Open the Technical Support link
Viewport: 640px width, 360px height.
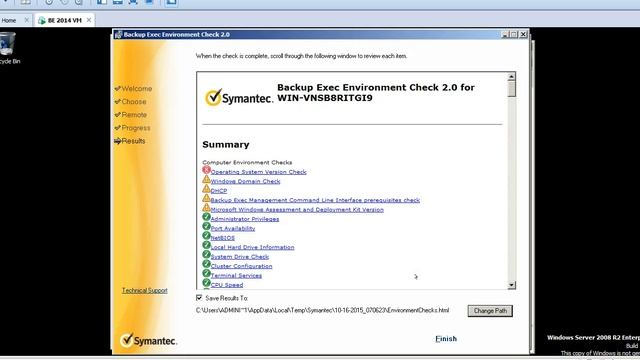click(144, 290)
